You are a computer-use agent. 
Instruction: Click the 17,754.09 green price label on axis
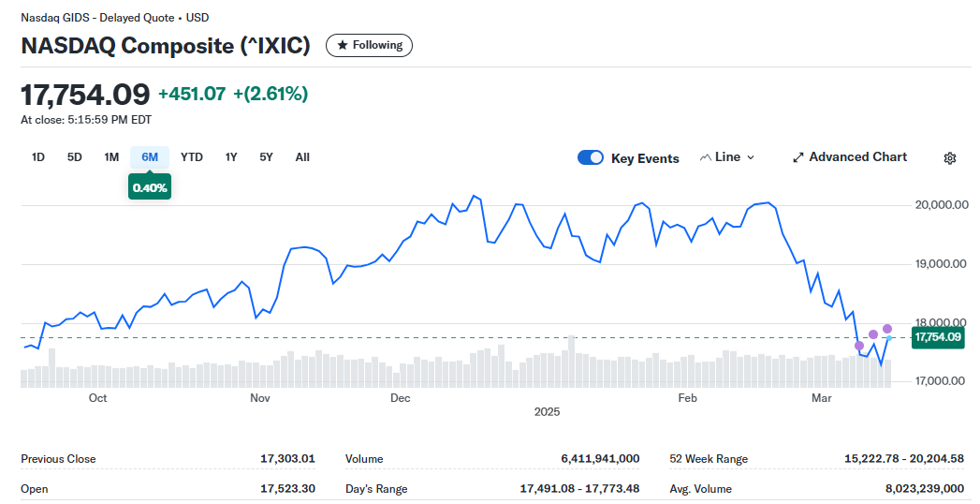938,337
